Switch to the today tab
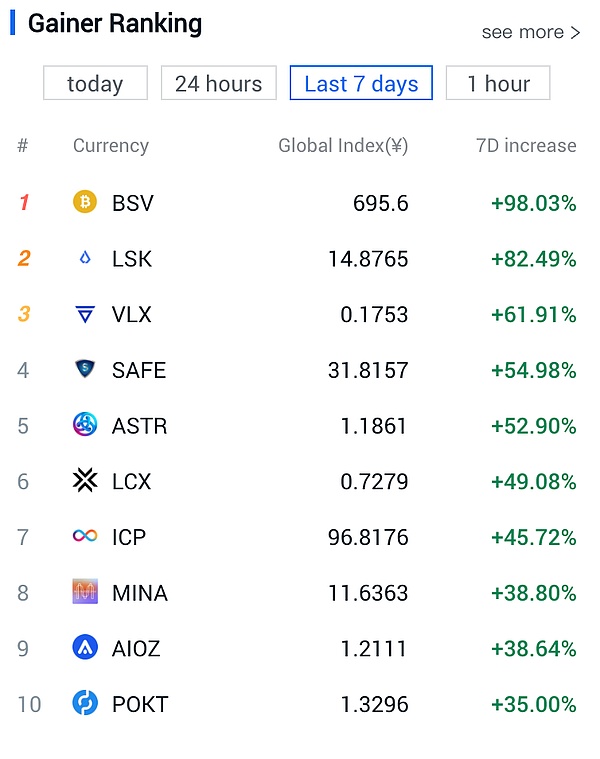 (95, 83)
